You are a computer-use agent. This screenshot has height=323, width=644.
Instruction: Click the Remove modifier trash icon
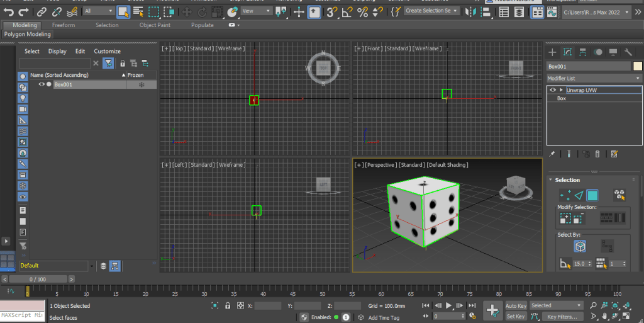(x=597, y=154)
